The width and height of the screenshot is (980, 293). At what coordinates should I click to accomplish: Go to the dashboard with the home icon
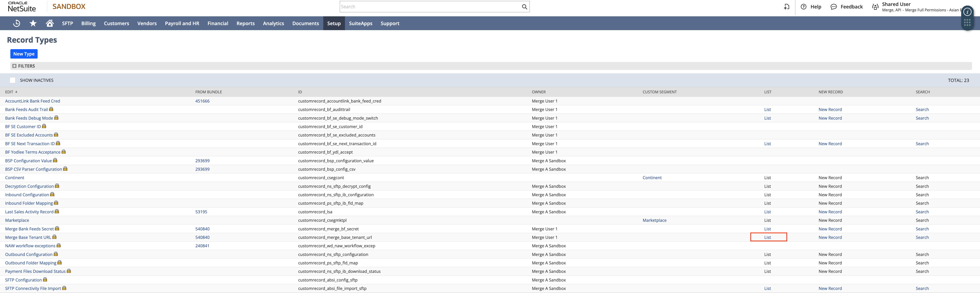pos(49,23)
